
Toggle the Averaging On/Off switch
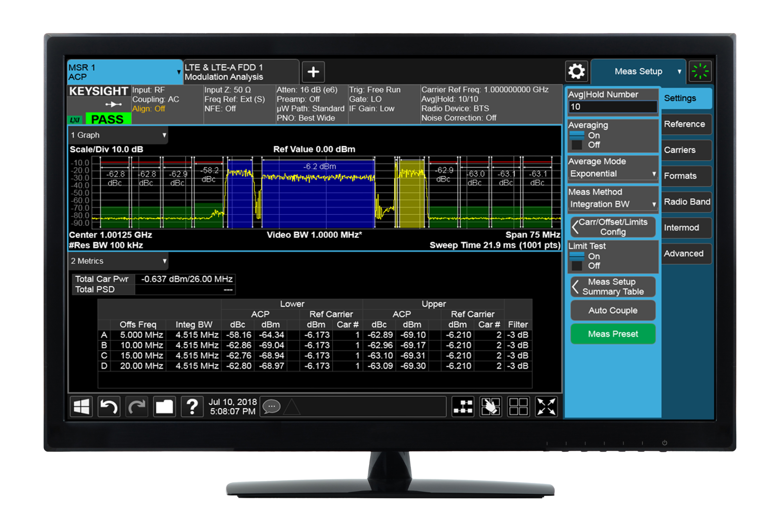point(577,140)
